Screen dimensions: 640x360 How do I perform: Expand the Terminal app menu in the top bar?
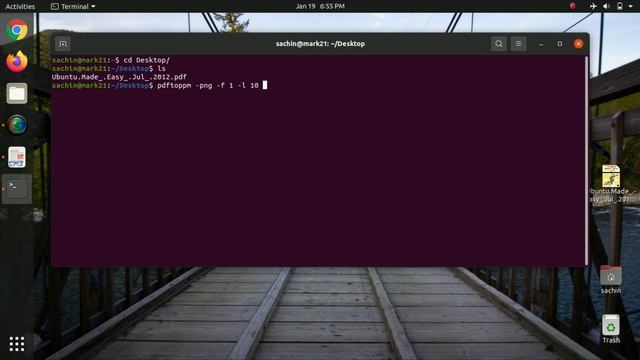coord(73,6)
